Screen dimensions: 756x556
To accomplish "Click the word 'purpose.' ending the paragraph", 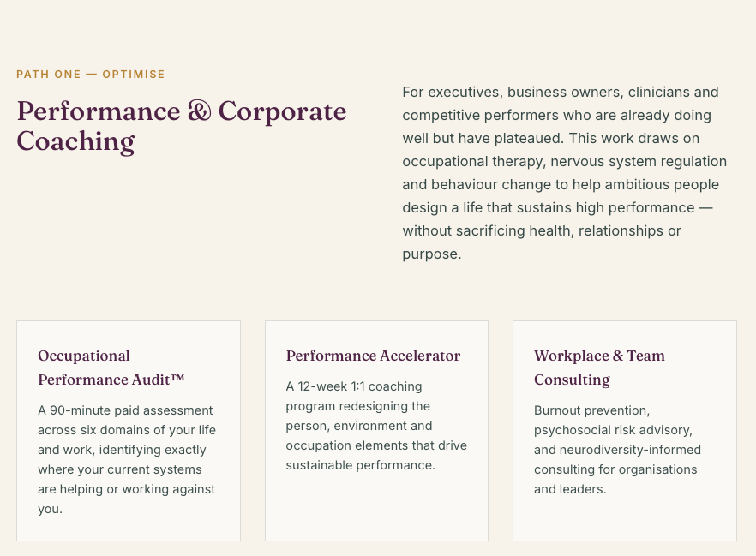I will pyautogui.click(x=432, y=254).
